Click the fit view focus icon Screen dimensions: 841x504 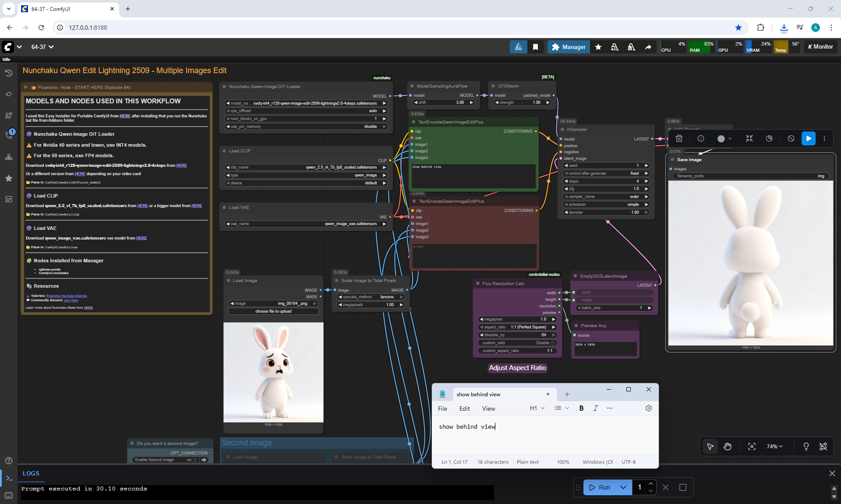[752, 447]
